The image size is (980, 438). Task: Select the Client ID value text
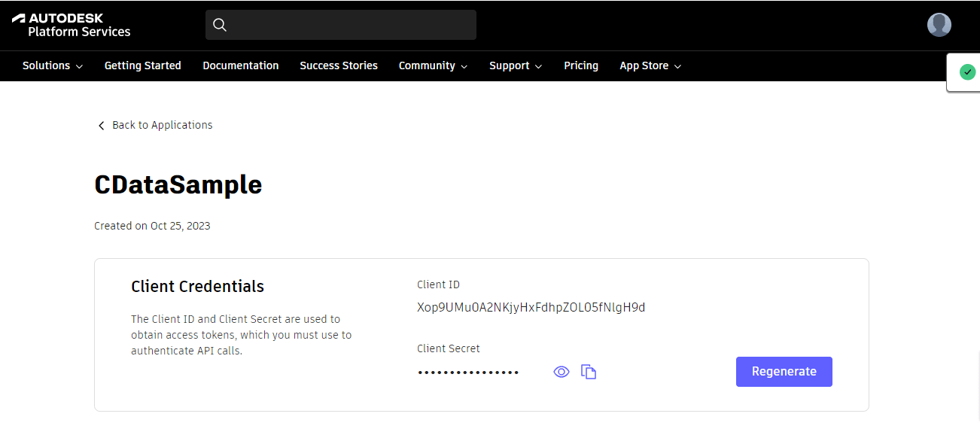point(531,307)
